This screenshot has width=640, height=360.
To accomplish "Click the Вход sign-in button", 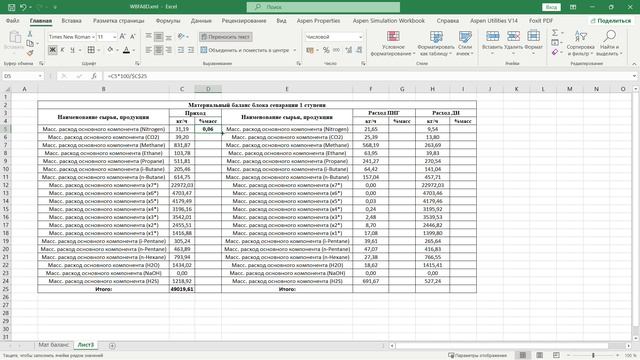I will (551, 7).
